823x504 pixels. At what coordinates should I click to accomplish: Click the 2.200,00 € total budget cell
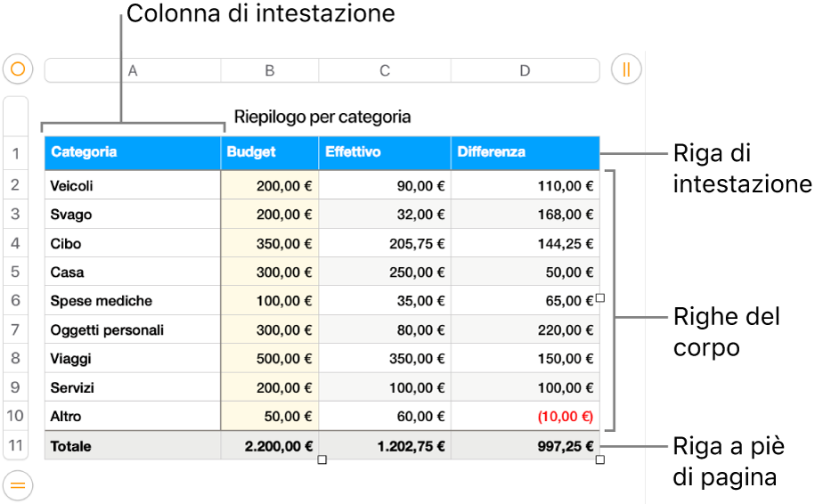270,445
